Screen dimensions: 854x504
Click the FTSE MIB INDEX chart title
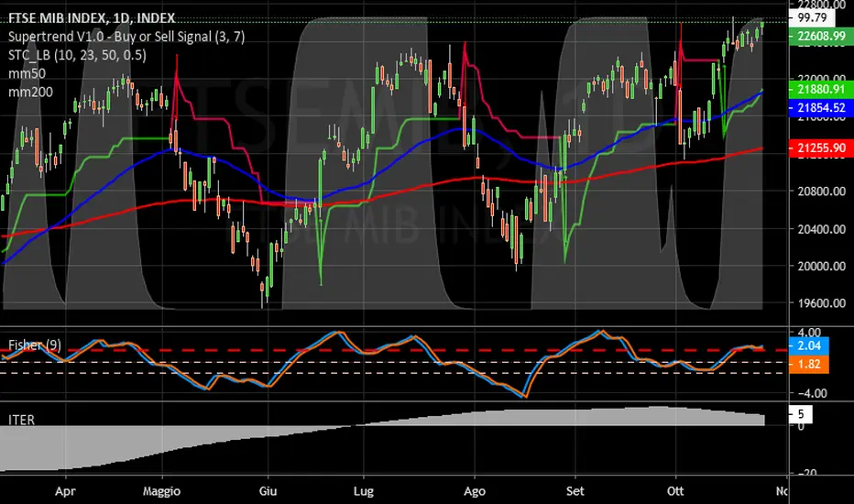[92, 18]
